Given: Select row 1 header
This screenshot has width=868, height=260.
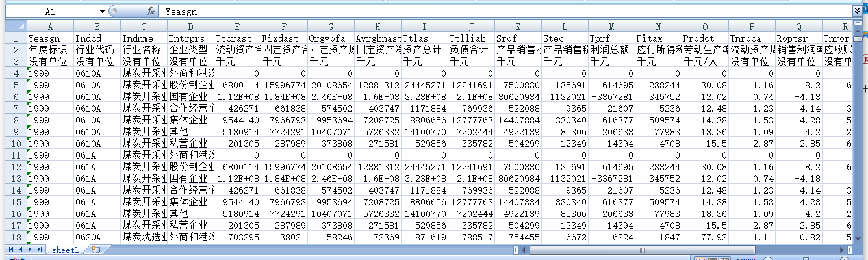Looking at the screenshot, I should [x=16, y=38].
